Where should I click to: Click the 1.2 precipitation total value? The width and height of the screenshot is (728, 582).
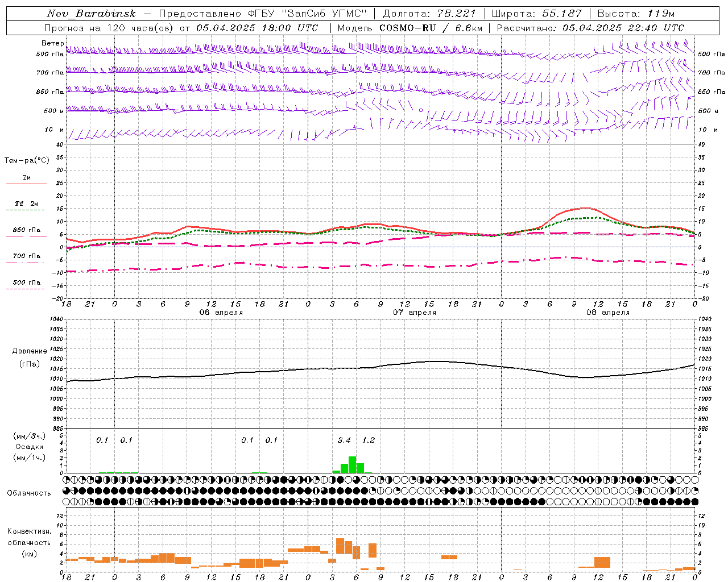[x=369, y=440]
